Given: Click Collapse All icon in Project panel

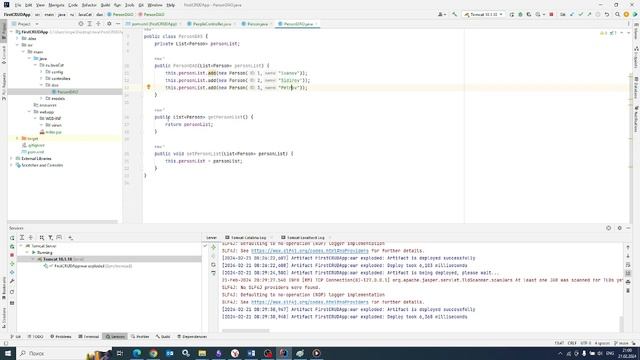Looking at the screenshot, I should pyautogui.click(x=98, y=24).
